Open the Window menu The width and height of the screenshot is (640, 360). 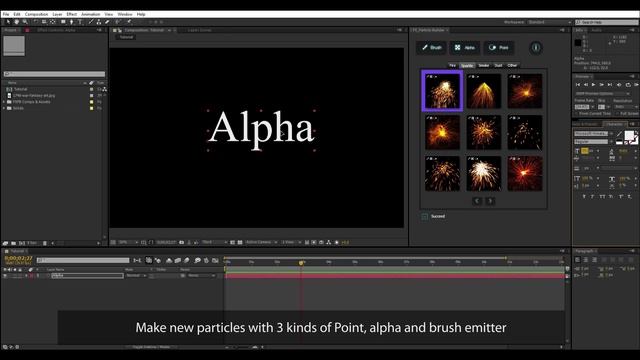(x=125, y=14)
